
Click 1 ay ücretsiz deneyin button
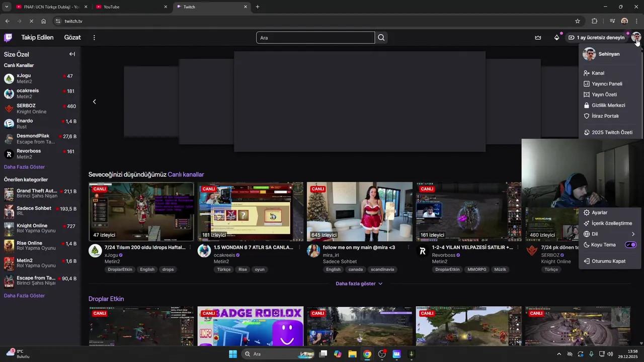point(597,38)
